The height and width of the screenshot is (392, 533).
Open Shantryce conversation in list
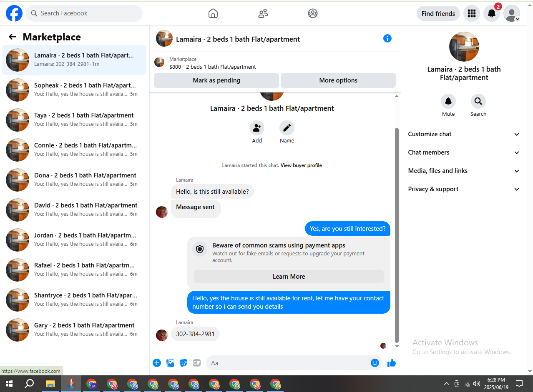tap(74, 300)
